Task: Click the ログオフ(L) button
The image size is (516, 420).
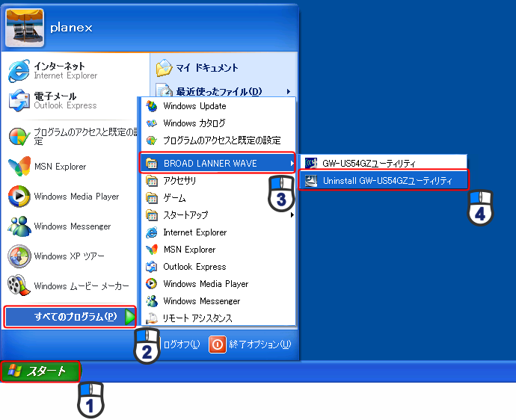Action: click(x=181, y=345)
